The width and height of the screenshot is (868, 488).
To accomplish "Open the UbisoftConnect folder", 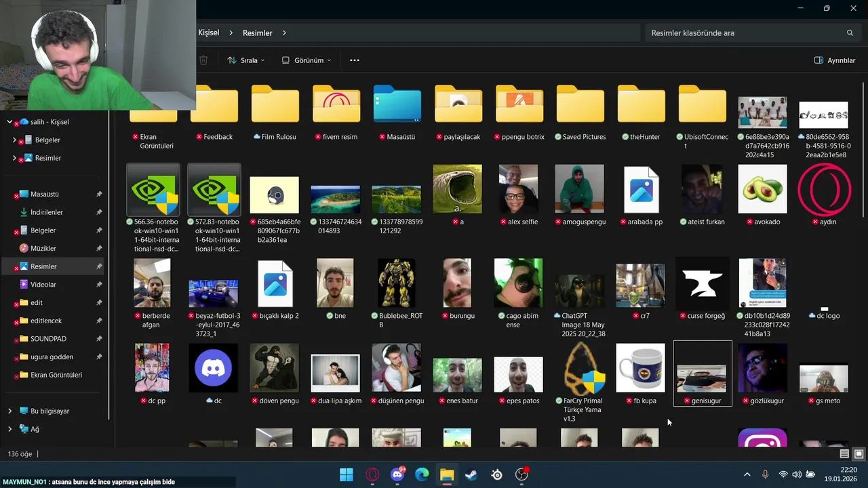I will 703,117.
